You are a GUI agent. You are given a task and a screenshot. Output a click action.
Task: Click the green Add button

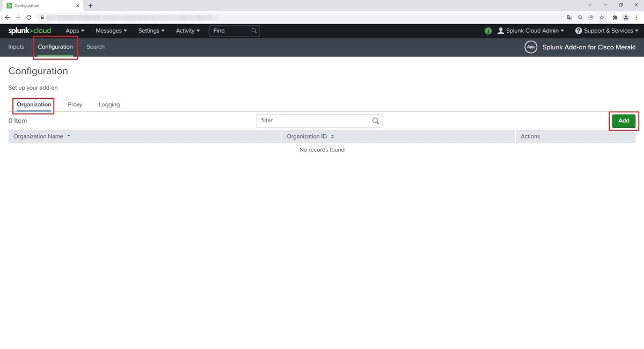click(623, 121)
